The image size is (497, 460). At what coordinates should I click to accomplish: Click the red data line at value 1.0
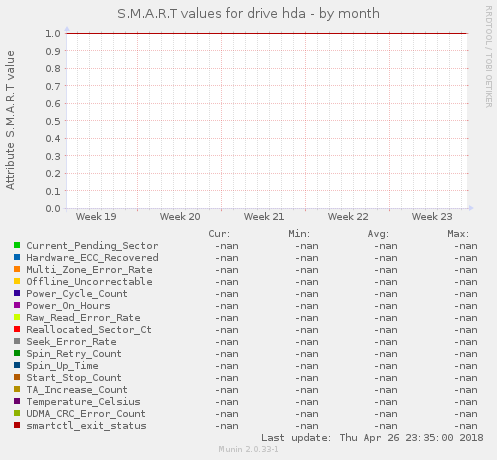coord(267,33)
